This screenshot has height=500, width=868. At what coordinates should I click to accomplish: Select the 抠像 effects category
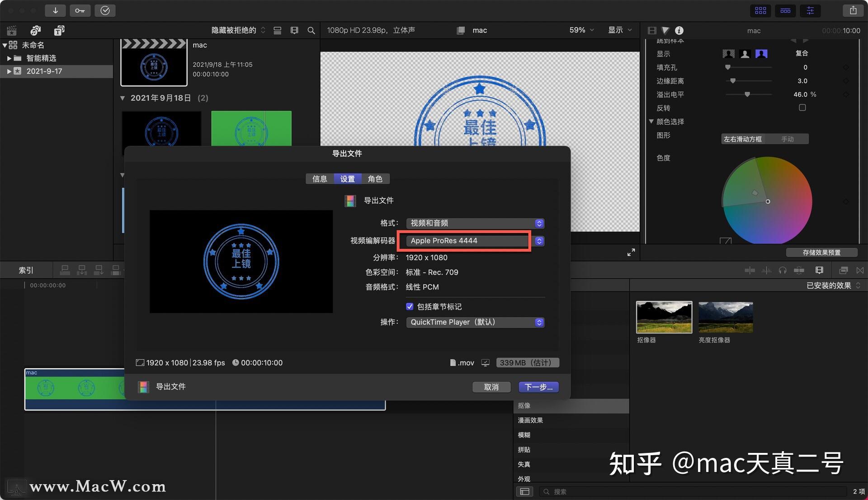pyautogui.click(x=571, y=406)
